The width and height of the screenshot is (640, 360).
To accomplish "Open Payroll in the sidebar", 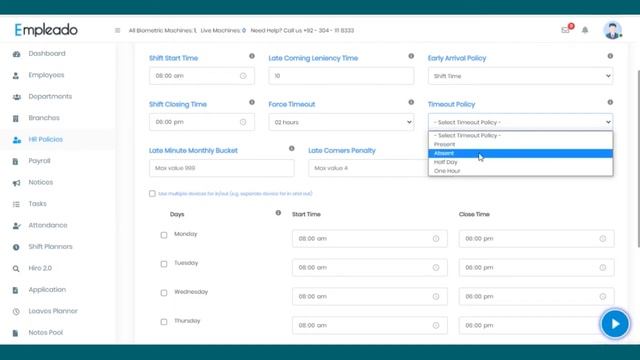I will (39, 161).
